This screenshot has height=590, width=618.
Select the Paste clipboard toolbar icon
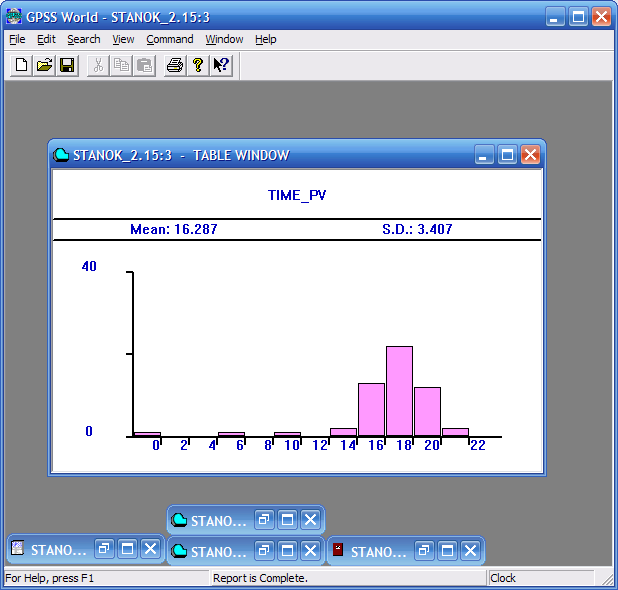[144, 65]
